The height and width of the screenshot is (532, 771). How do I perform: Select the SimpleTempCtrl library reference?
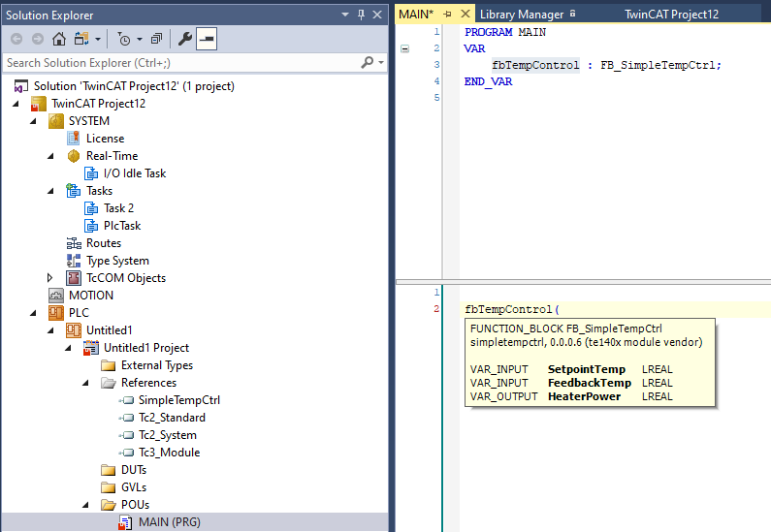pyautogui.click(x=179, y=400)
